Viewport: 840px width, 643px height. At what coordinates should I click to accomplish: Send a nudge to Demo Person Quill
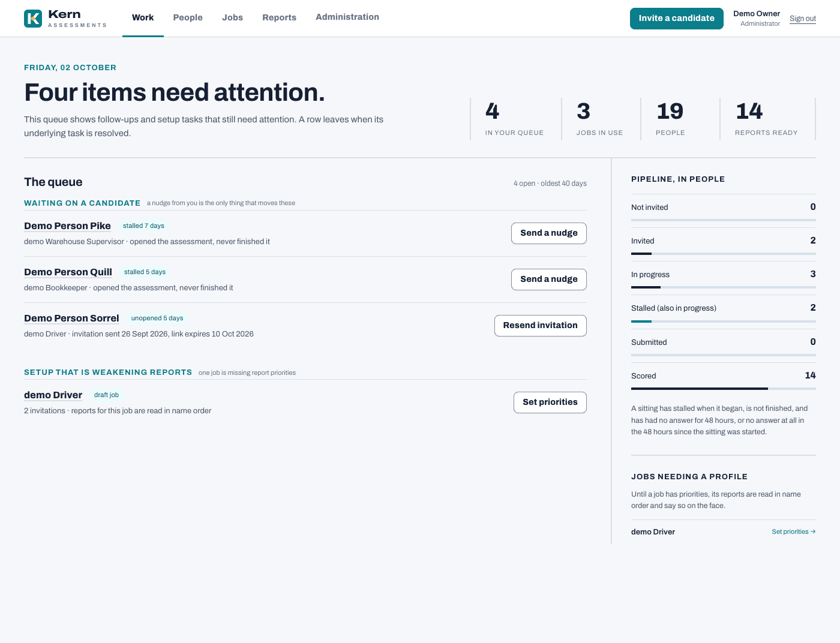coord(548,280)
